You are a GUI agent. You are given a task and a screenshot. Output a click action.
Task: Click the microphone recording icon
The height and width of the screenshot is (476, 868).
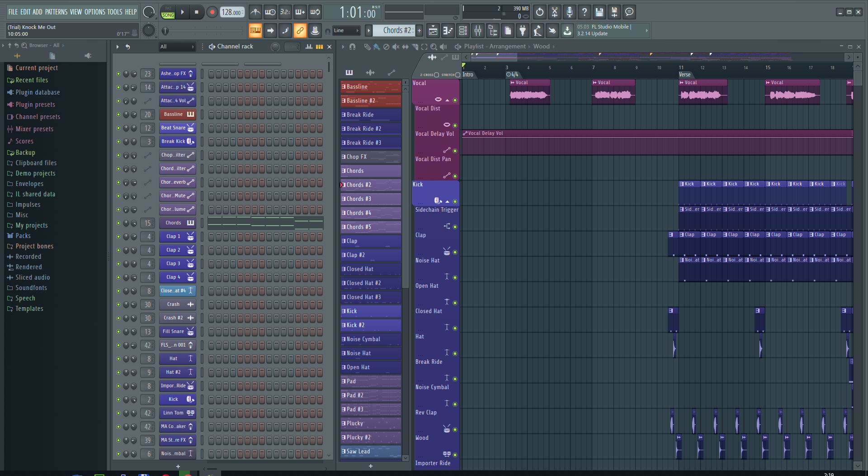click(x=569, y=12)
